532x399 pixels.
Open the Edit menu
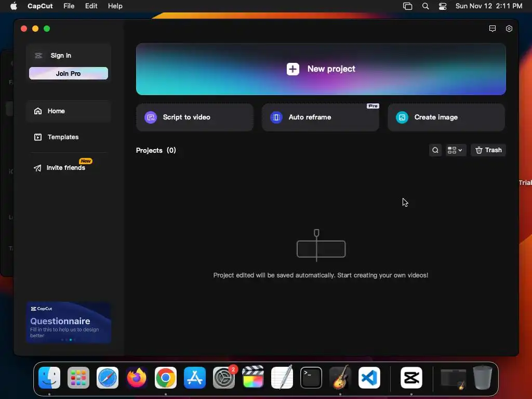[91, 6]
